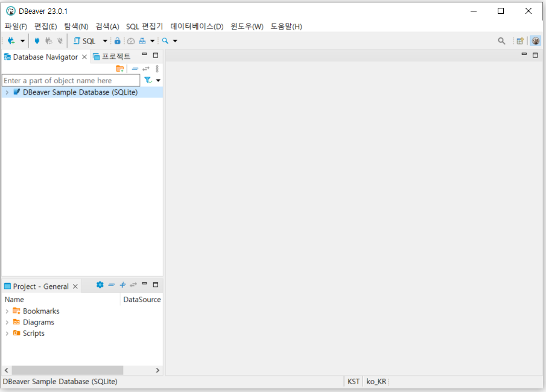Click the Name column header
This screenshot has width=546, height=392.
coord(62,299)
